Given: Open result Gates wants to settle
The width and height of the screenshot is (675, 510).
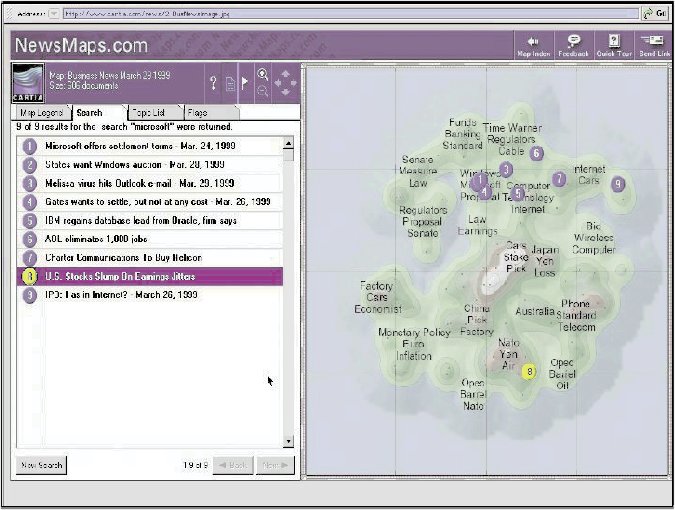Looking at the screenshot, I should tap(150, 202).
